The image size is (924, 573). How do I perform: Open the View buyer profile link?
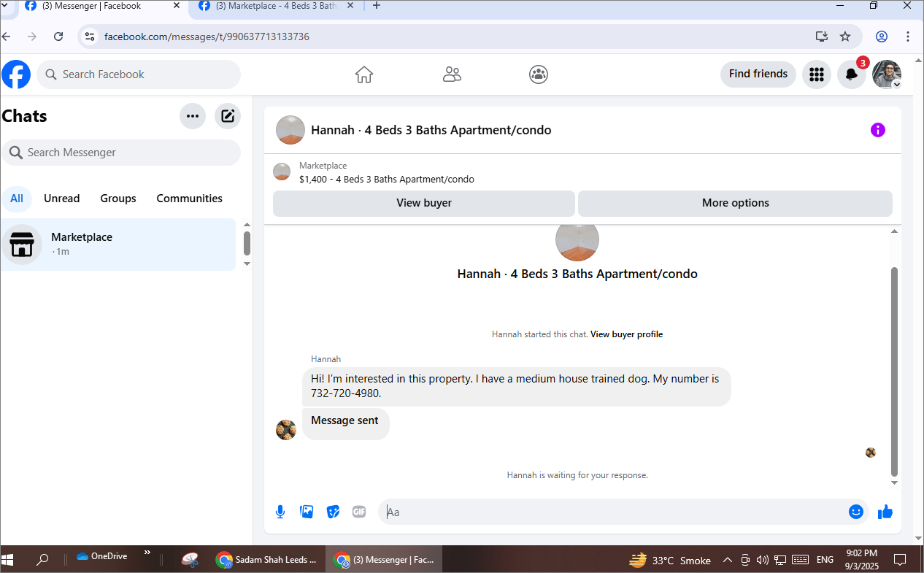pyautogui.click(x=626, y=334)
